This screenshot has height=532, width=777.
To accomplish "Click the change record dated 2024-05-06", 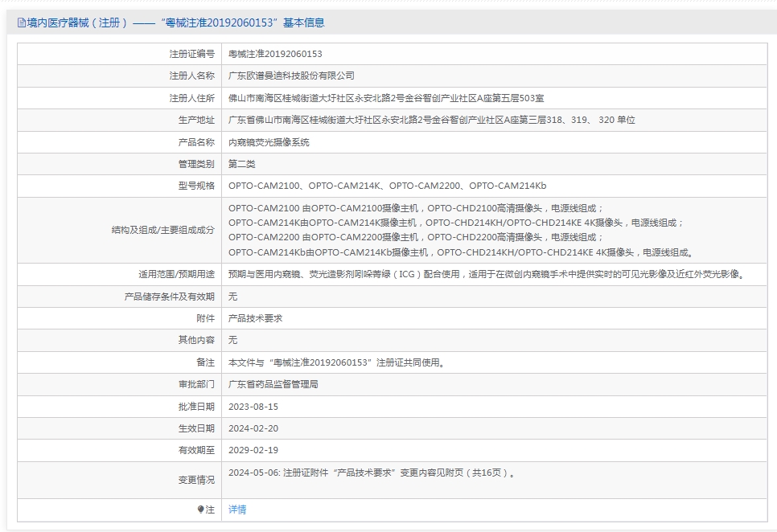I will (371, 473).
